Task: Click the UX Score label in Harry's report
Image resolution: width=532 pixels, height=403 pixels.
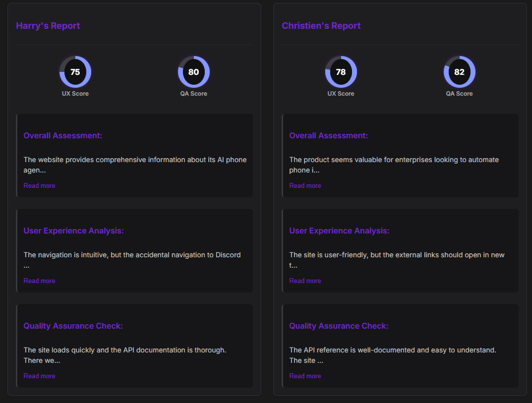Action: [75, 94]
